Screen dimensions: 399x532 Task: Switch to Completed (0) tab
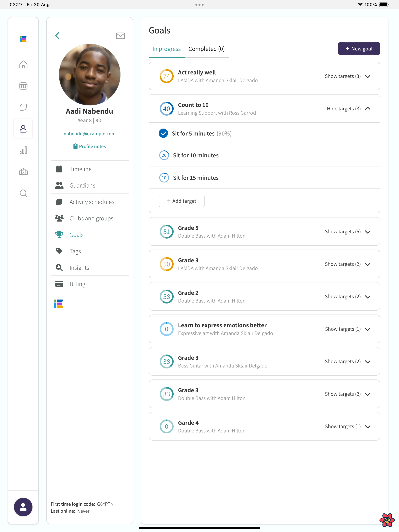coord(206,49)
